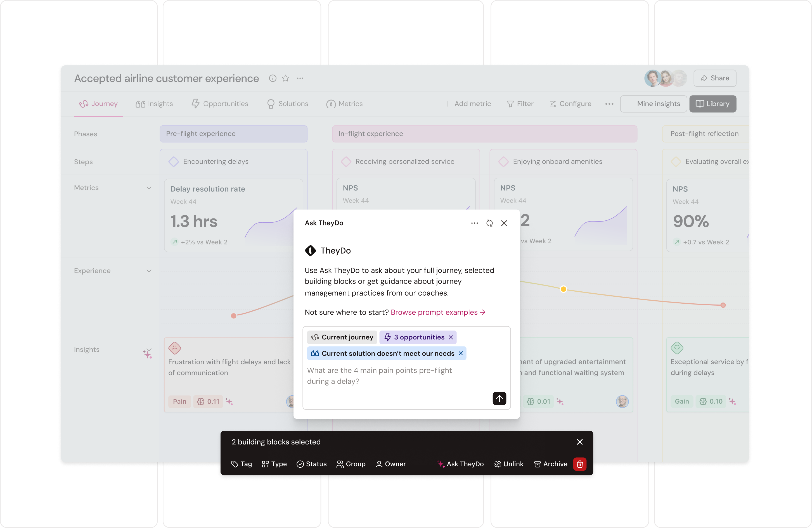Dismiss the building blocks selection bar
The width and height of the screenshot is (812, 528).
click(579, 442)
